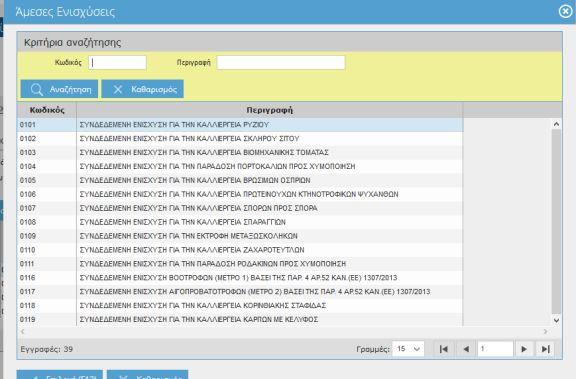Open the Γραμμές rows-per-page dropdown
Image resolution: width=576 pixels, height=379 pixels.
[x=408, y=349]
